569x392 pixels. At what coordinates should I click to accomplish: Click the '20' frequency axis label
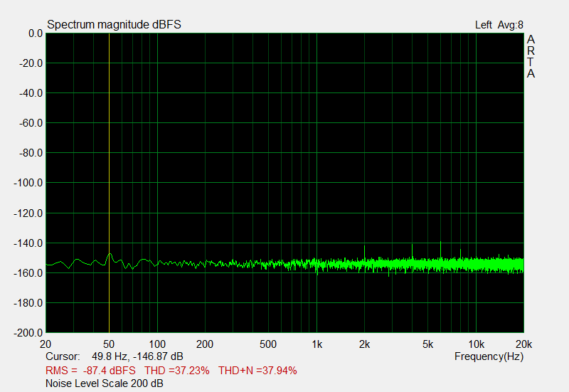point(46,344)
